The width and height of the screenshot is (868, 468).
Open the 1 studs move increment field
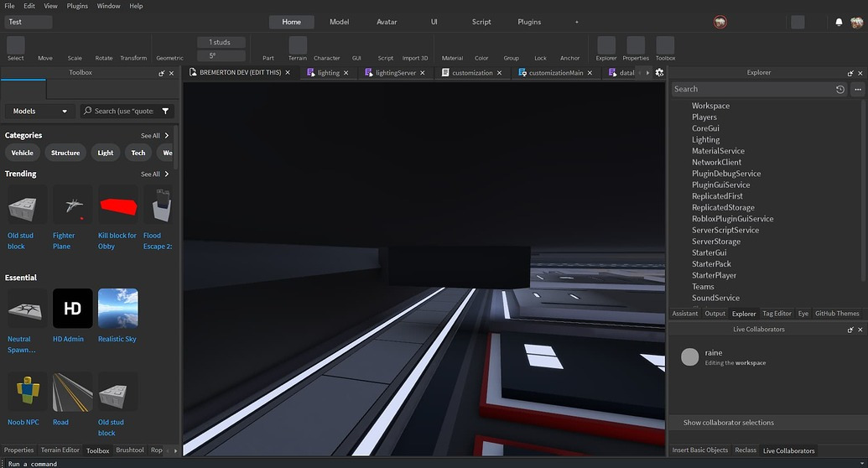(x=221, y=42)
